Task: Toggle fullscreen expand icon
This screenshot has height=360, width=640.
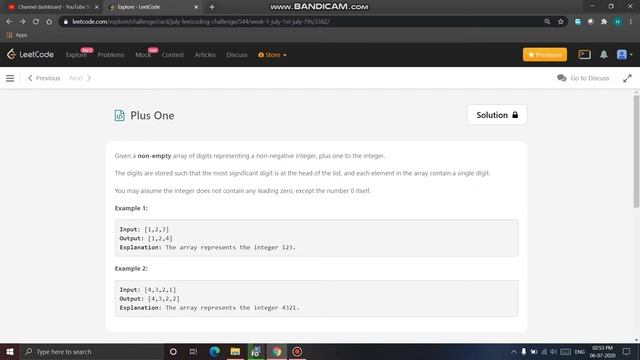Action: [627, 78]
